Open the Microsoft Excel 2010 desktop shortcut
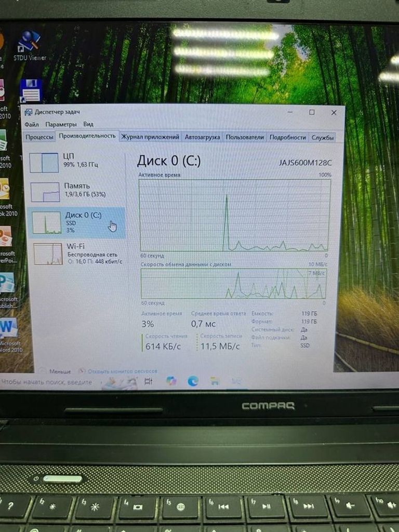Screen dimensions: 399x532 click(x=5, y=149)
